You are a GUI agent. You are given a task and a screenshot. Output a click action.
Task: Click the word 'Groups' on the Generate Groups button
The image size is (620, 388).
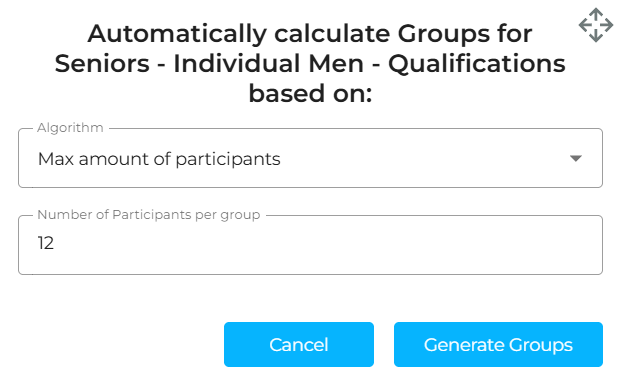click(x=541, y=345)
